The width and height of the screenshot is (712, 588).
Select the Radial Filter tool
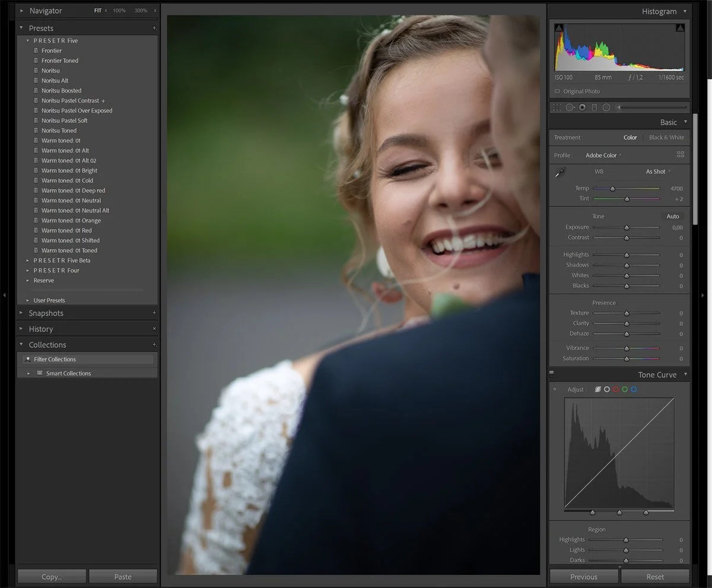coord(606,107)
